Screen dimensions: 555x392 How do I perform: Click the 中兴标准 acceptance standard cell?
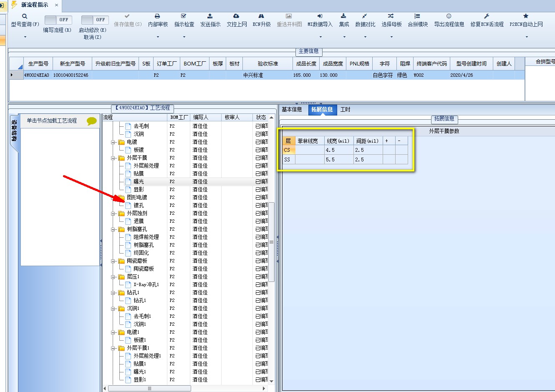coord(267,75)
